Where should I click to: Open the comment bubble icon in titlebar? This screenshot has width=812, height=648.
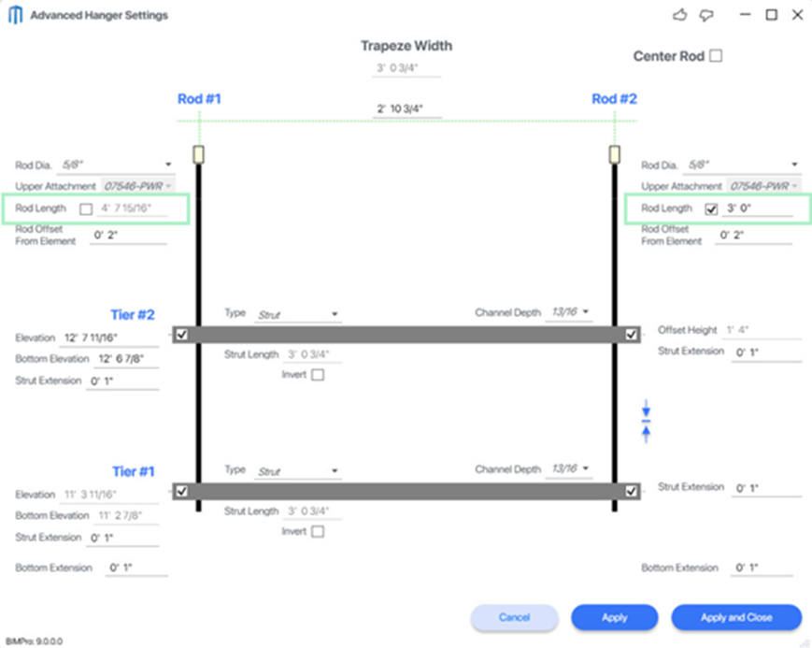pyautogui.click(x=706, y=15)
